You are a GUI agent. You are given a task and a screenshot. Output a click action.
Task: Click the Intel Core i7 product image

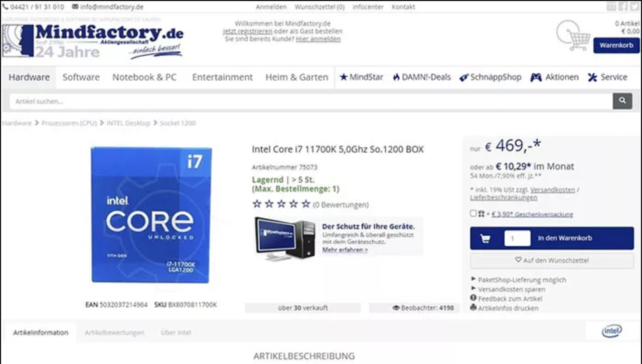coord(151,215)
